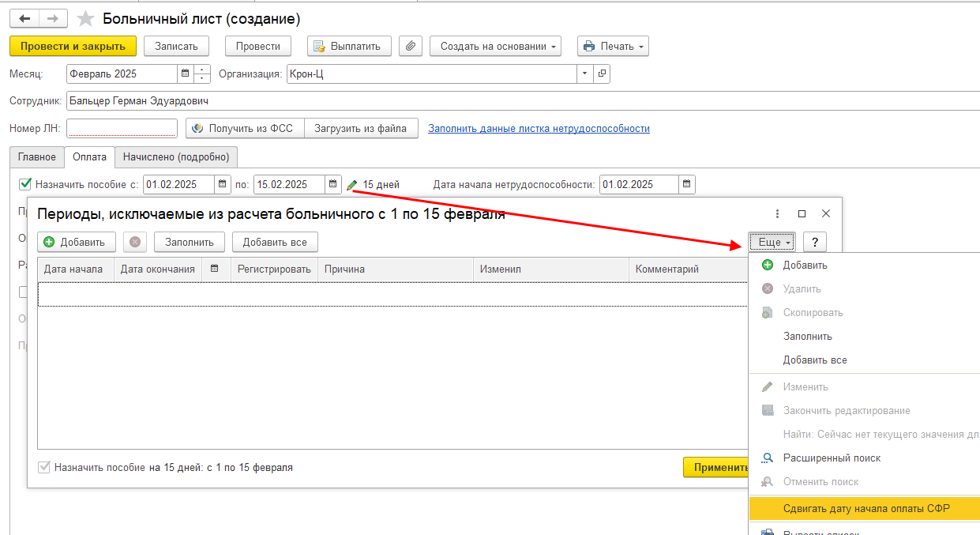Open the Крон-Ц organization card icon

click(x=602, y=73)
